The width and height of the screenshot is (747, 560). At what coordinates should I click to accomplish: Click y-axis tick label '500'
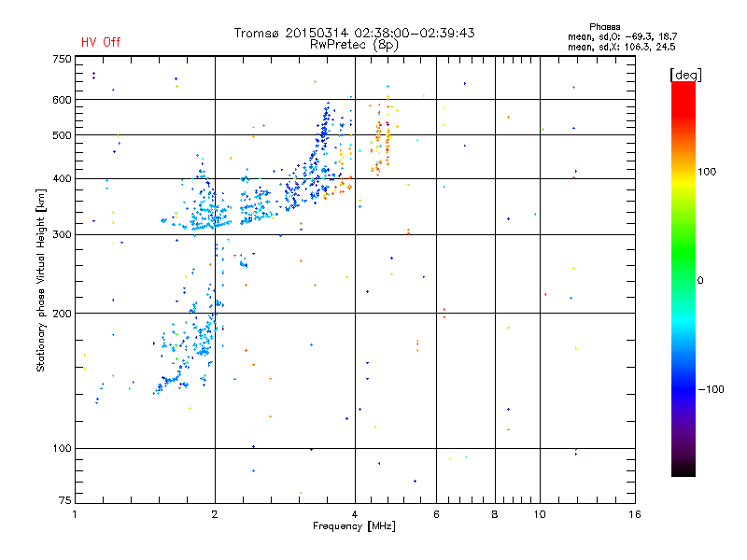click(63, 135)
